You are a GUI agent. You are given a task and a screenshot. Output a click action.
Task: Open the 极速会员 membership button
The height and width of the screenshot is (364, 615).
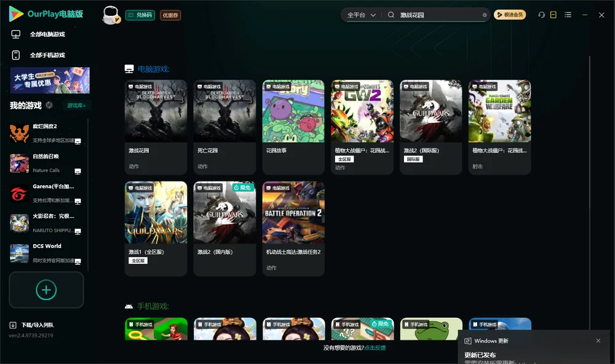pos(510,15)
